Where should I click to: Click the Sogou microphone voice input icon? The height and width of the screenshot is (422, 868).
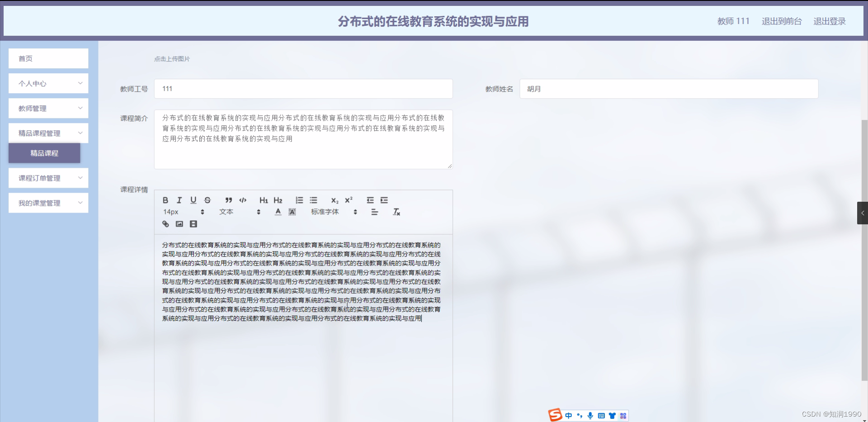[x=590, y=415]
